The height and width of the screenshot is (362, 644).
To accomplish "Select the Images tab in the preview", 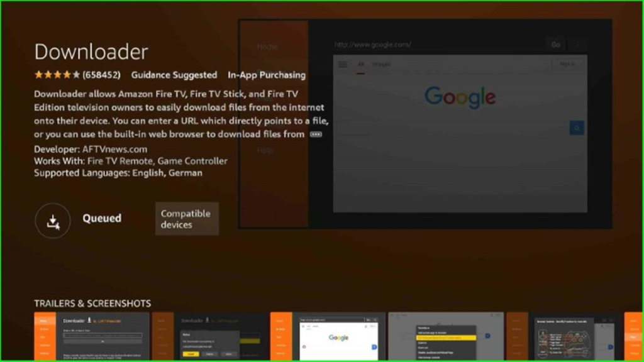I will point(381,65).
